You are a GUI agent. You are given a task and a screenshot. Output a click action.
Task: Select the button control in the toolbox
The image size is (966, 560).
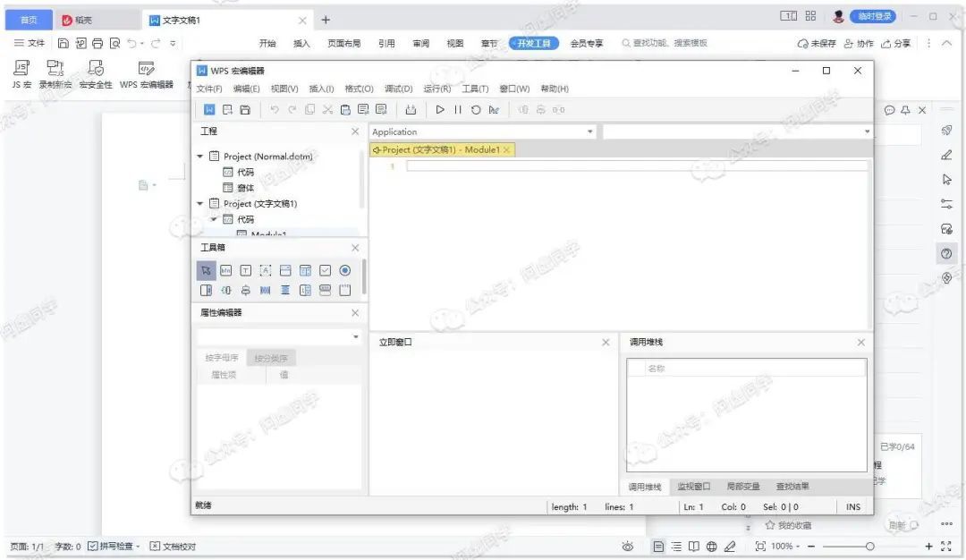pos(226,270)
